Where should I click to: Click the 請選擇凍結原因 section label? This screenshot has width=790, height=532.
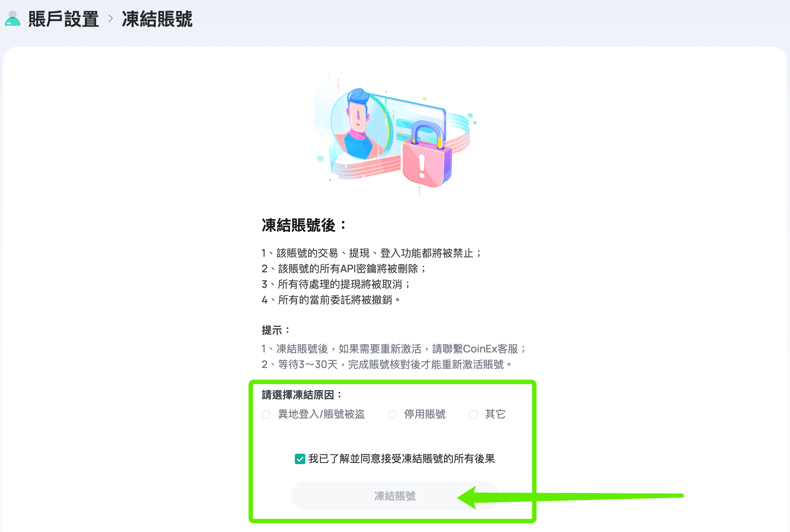point(302,395)
